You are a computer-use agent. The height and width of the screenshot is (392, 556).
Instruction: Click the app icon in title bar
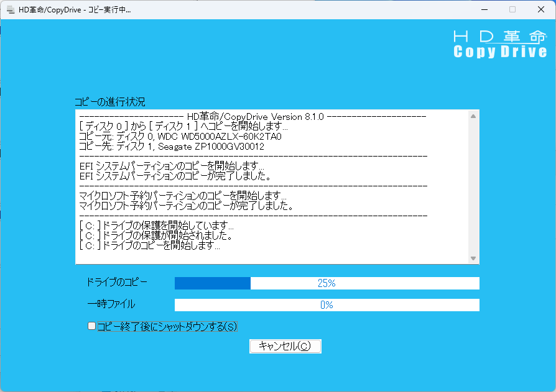click(11, 9)
